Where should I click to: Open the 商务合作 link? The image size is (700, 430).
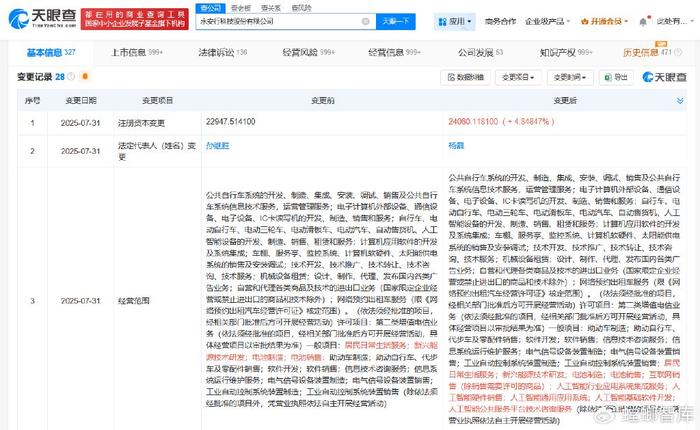(x=500, y=21)
